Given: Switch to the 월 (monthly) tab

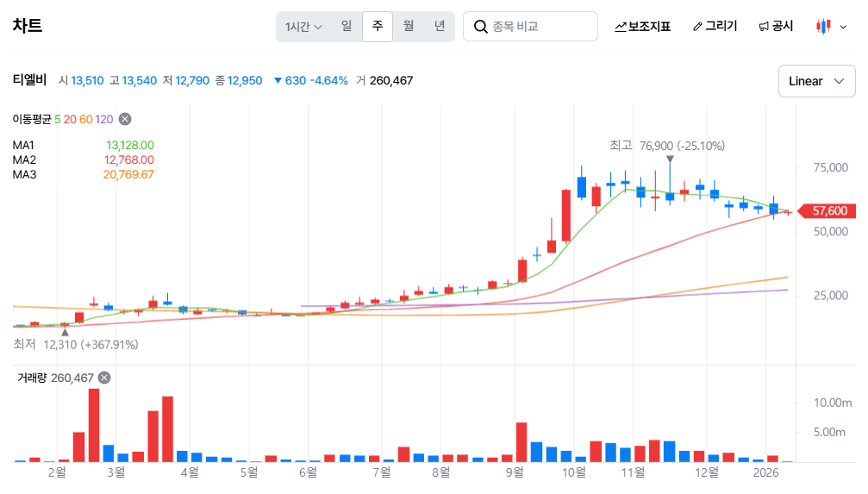Looking at the screenshot, I should coord(409,26).
